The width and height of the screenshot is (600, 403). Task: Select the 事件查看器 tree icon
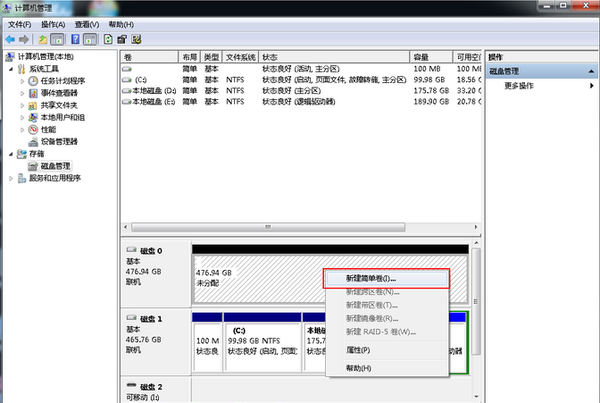pos(33,93)
